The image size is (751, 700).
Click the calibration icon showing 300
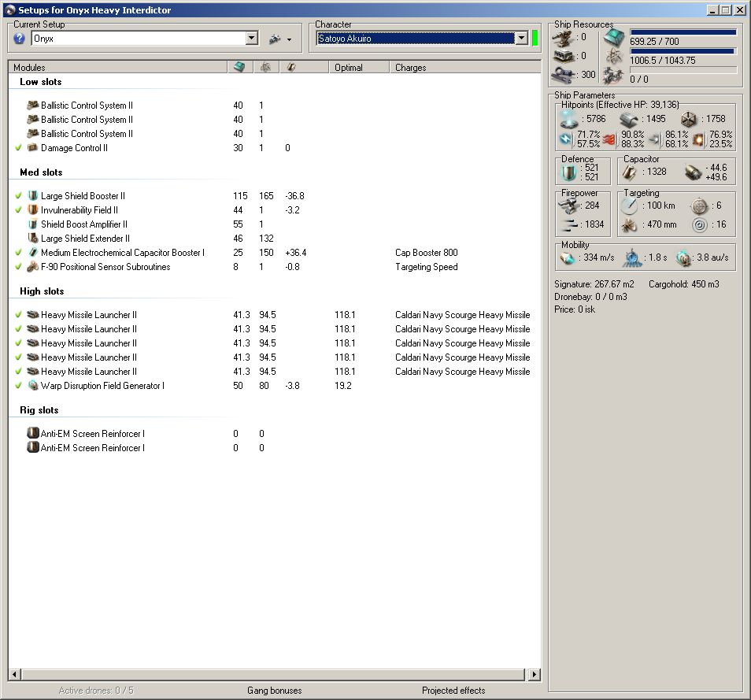tap(563, 75)
